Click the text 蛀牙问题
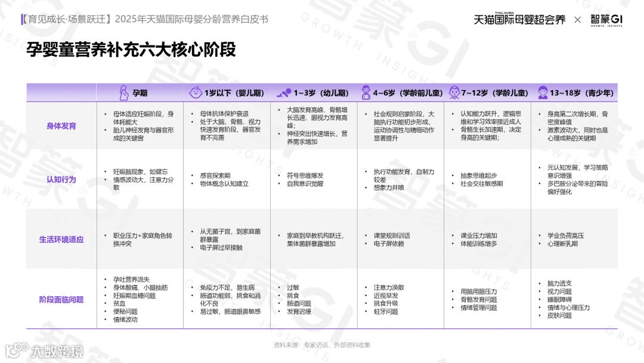Image resolution: width=644 pixels, height=363 pixels. tap(386, 312)
